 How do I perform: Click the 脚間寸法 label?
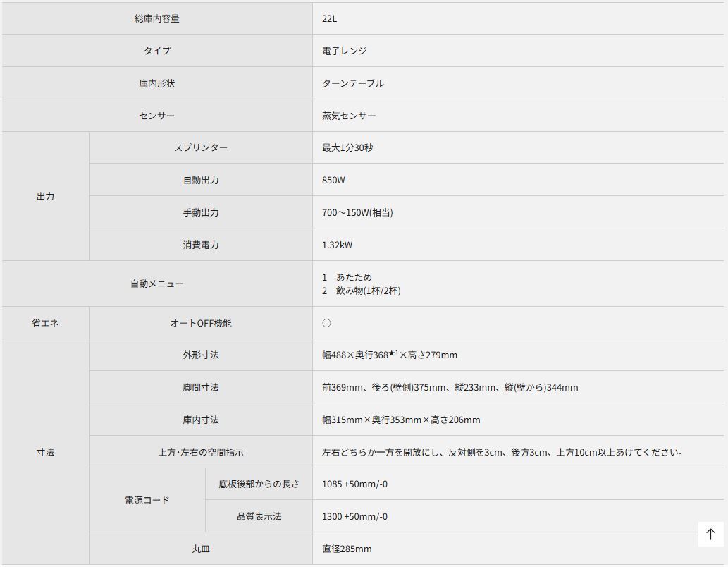click(201, 387)
